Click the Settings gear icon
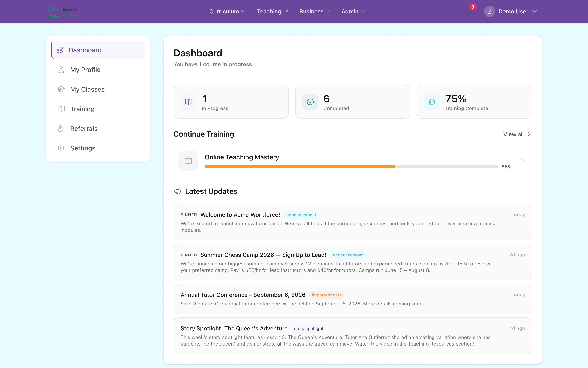 pyautogui.click(x=61, y=148)
